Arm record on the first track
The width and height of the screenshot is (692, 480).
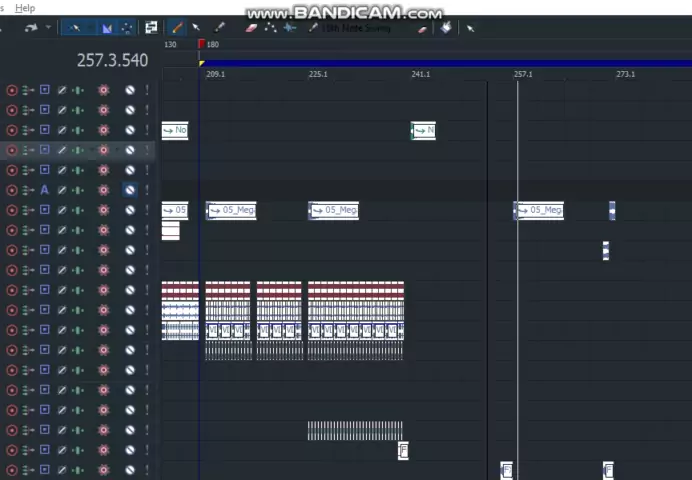(x=12, y=90)
